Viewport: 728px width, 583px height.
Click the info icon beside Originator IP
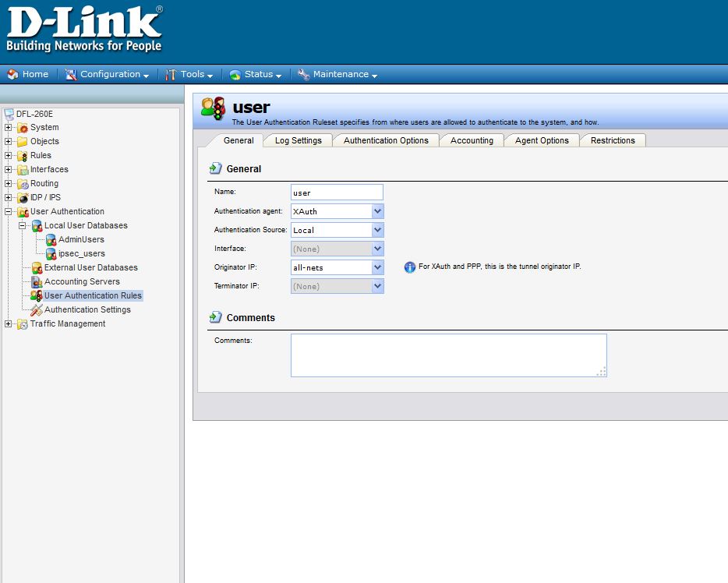point(410,267)
